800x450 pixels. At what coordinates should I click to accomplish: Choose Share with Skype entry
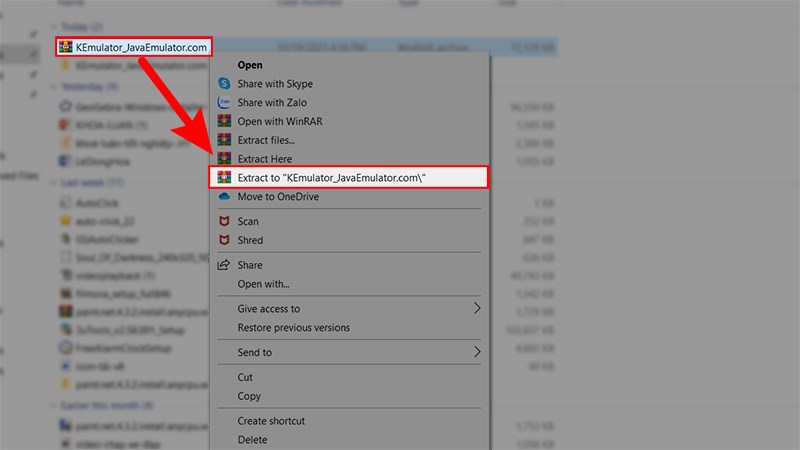pos(275,84)
